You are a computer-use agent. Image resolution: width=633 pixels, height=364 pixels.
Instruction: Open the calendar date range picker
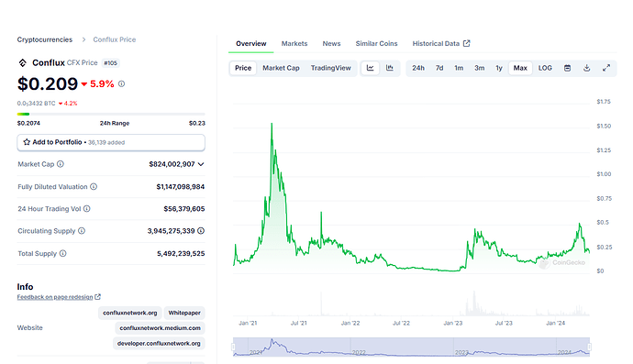coord(567,68)
